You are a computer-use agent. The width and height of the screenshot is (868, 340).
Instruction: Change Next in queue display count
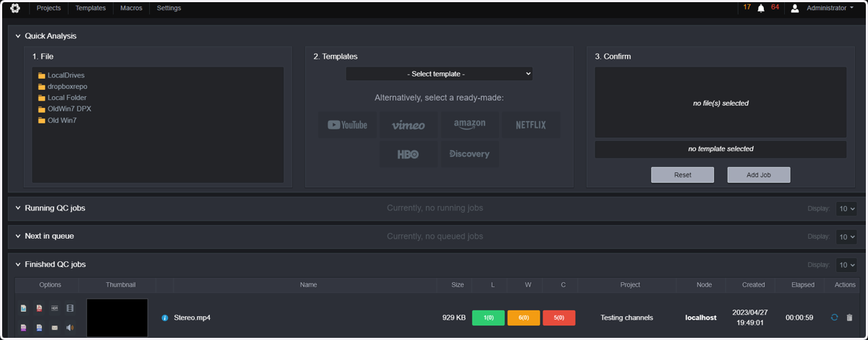[846, 237]
